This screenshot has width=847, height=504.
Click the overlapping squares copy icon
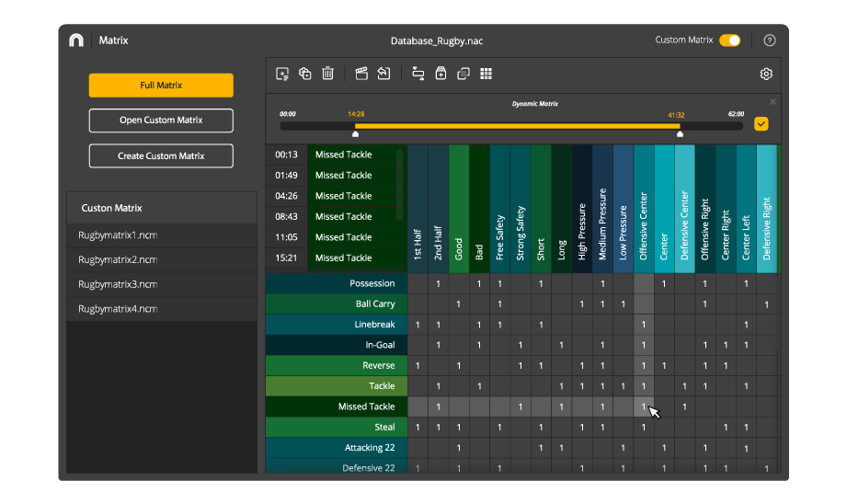pos(464,74)
